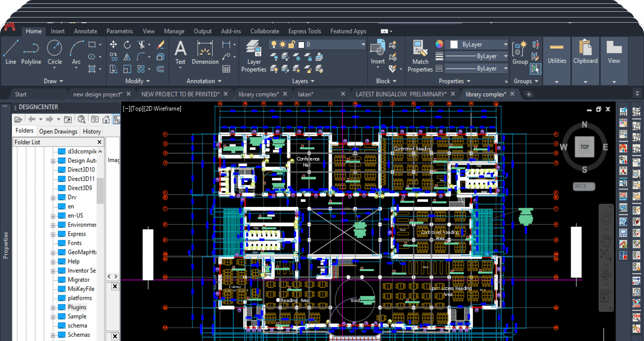644x341 pixels.
Task: Switch to the Annotate ribbon tab
Action: (86, 31)
